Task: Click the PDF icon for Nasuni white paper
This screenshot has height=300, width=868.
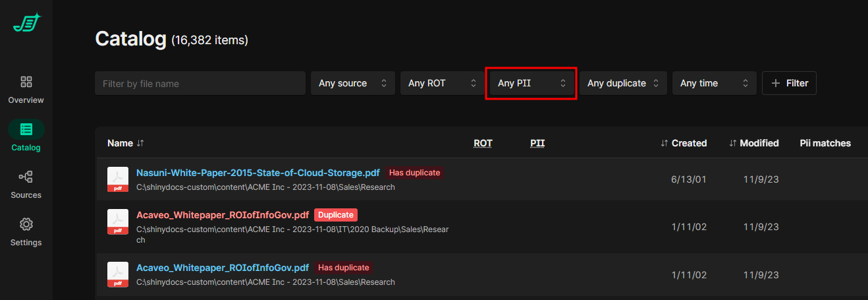Action: point(118,179)
